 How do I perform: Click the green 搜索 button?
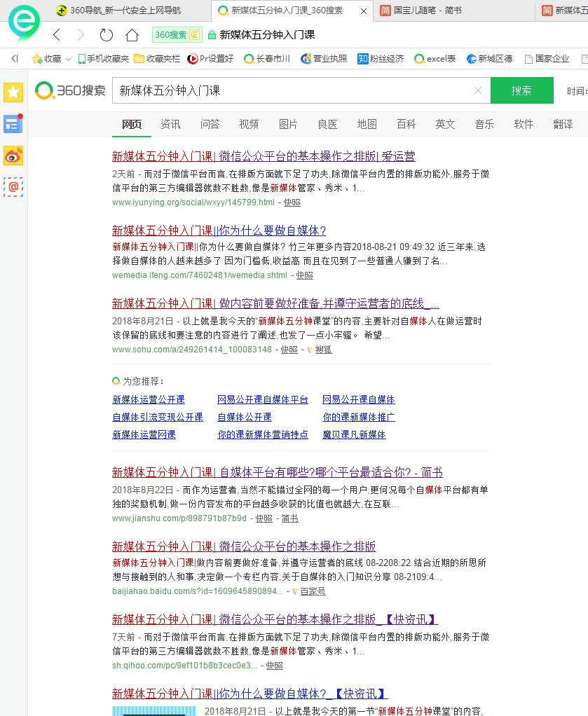pos(521,91)
